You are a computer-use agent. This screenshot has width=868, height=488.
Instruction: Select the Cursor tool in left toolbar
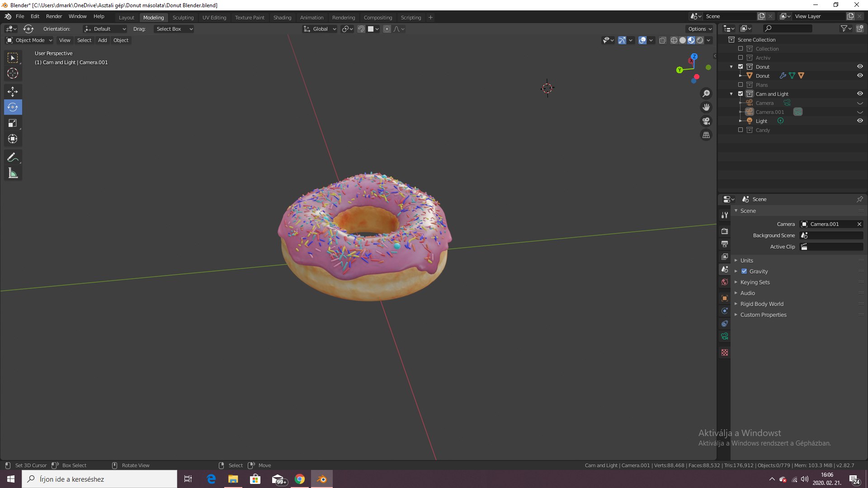click(x=13, y=73)
